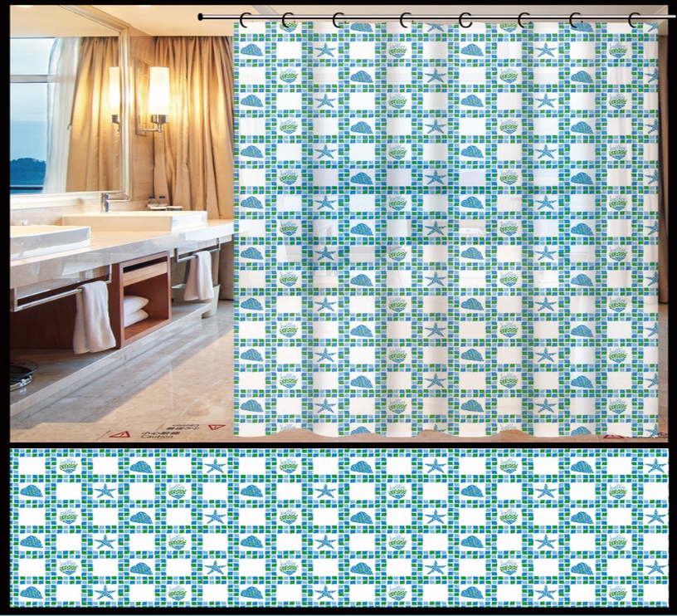This screenshot has width=677, height=616.
Task: Click the second curtain hook from left
Action: tap(288, 18)
